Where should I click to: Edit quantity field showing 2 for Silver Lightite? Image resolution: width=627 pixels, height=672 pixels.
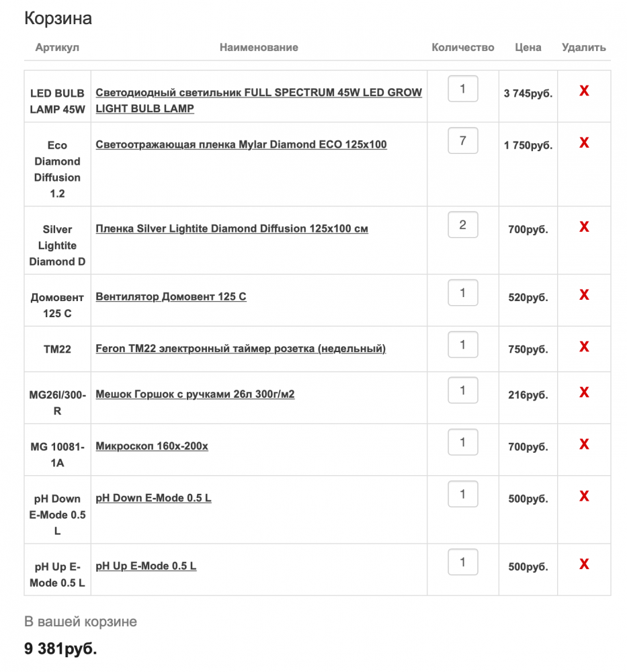point(463,224)
